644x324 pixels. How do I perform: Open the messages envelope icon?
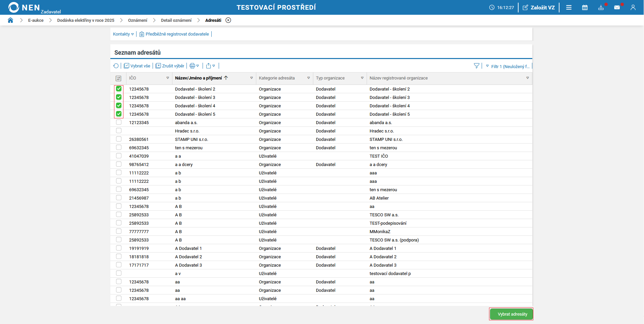coord(617,7)
